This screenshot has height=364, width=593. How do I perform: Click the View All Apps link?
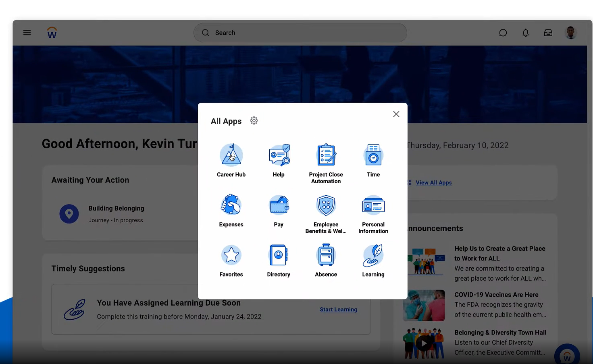point(433,183)
